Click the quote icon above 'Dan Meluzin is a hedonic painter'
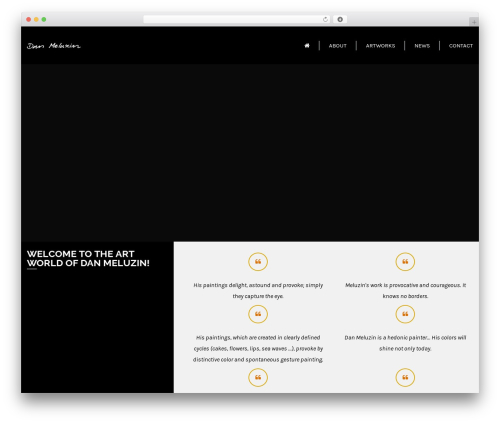The image size is (500, 423). click(x=405, y=314)
